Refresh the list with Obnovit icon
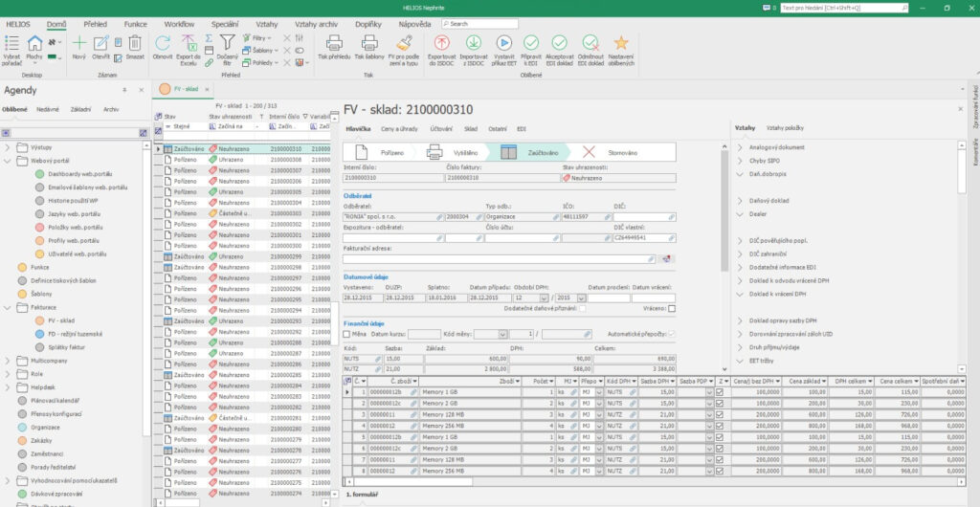 pyautogui.click(x=163, y=44)
